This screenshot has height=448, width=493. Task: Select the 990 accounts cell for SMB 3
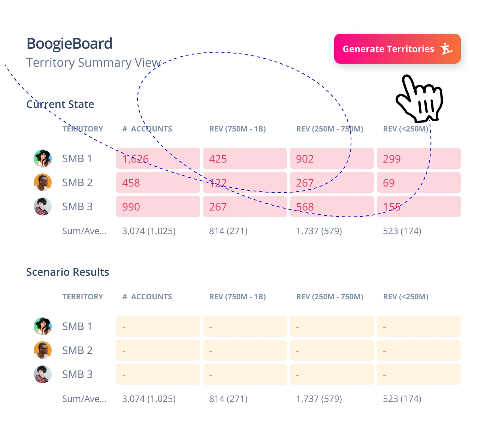(x=158, y=206)
